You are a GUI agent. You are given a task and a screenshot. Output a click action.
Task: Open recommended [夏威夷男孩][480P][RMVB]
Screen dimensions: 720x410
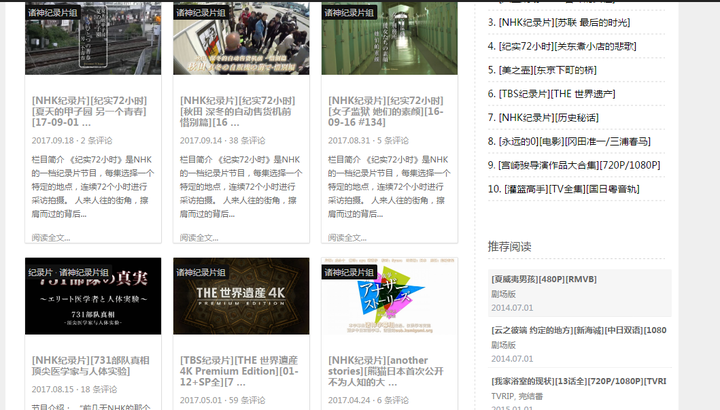(544, 279)
